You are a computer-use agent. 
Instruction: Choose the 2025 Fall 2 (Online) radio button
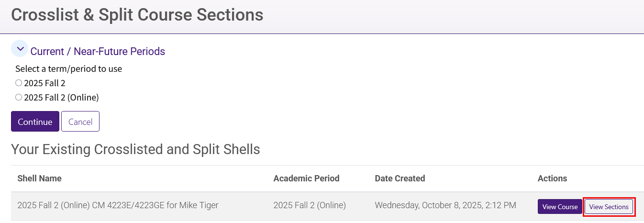19,97
